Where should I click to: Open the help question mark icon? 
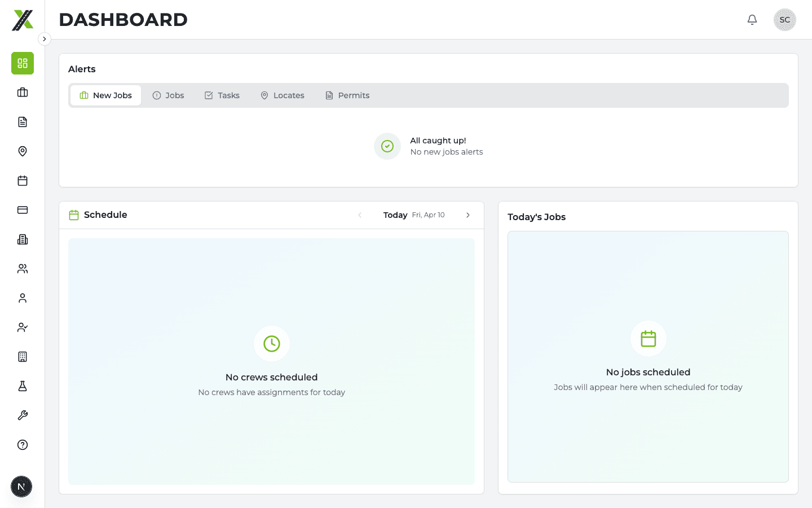(23, 445)
